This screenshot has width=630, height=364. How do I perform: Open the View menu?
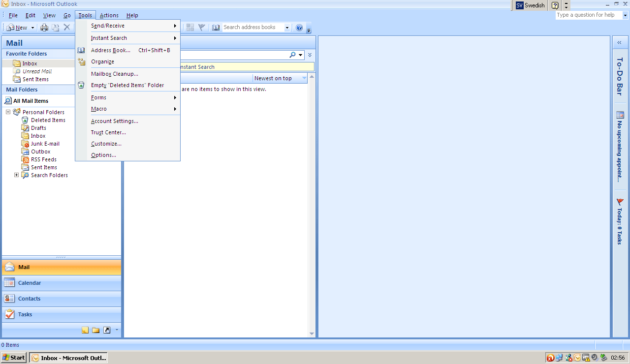pyautogui.click(x=49, y=15)
